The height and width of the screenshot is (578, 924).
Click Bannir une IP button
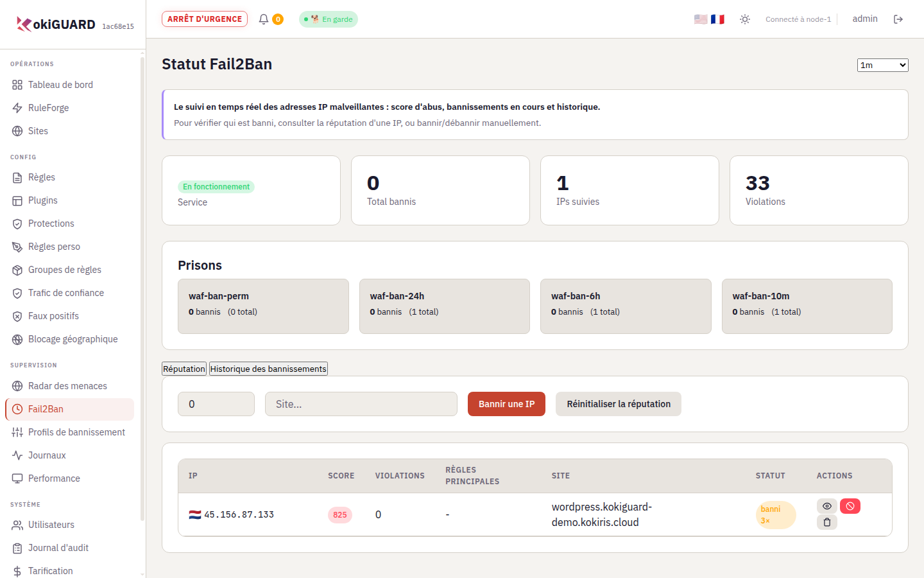[x=506, y=404]
